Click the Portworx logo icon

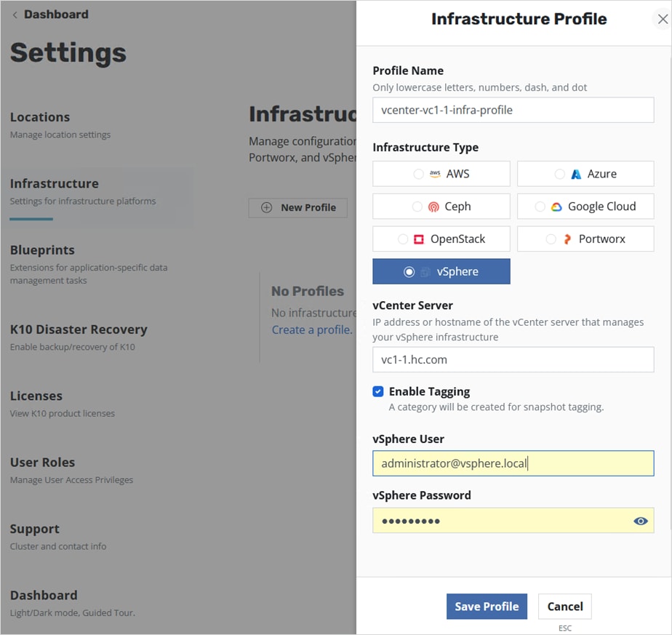[567, 239]
